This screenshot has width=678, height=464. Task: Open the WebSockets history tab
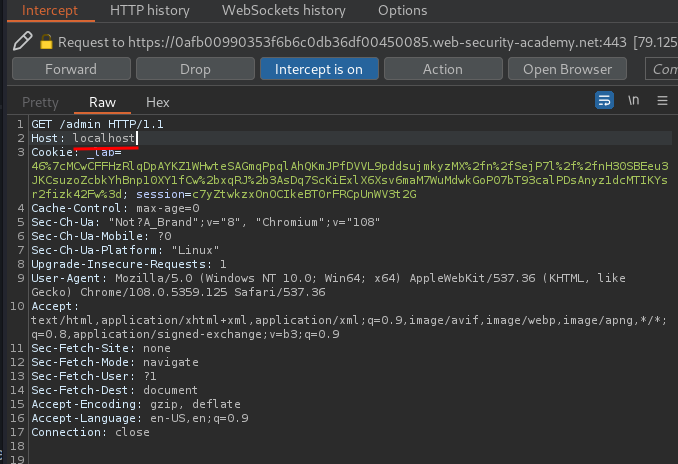coord(284,10)
